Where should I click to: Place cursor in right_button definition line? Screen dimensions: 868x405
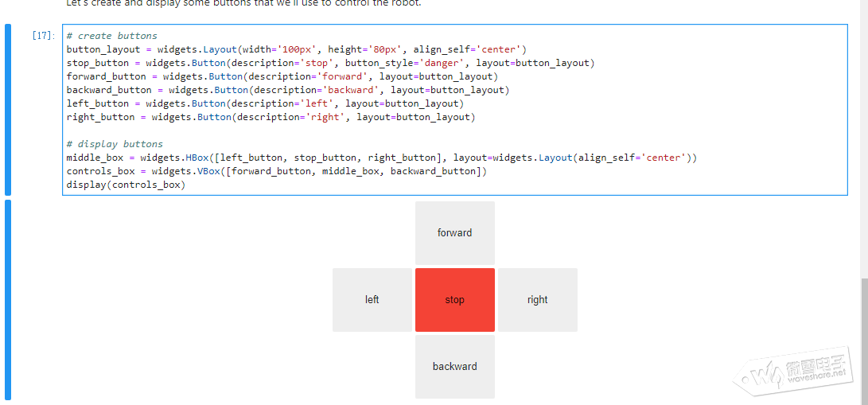(x=271, y=117)
